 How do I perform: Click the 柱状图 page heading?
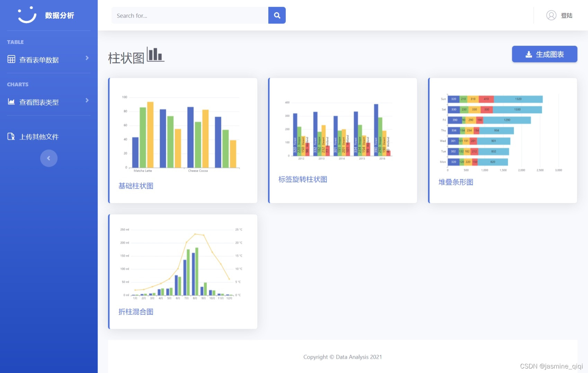click(x=126, y=58)
